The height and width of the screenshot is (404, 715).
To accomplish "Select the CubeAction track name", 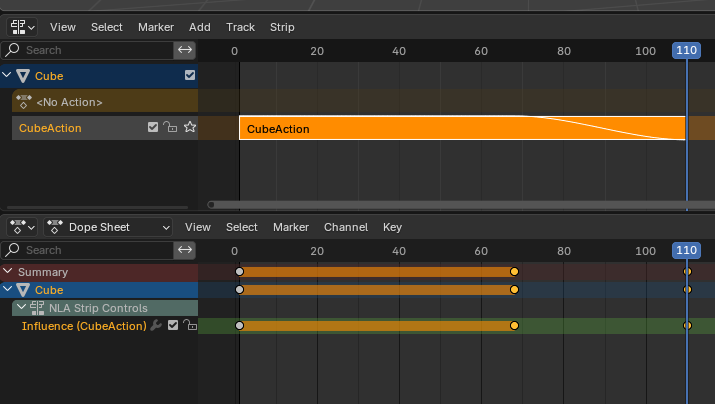I will [50, 128].
